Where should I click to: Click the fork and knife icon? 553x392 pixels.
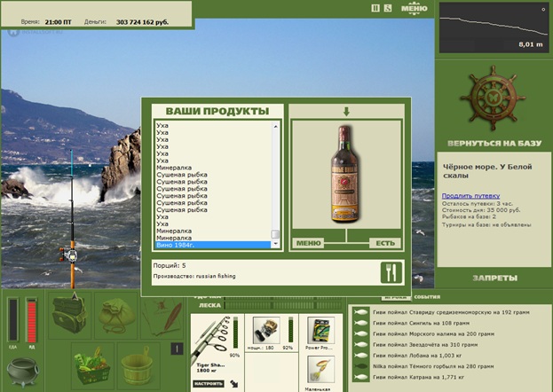click(x=391, y=272)
